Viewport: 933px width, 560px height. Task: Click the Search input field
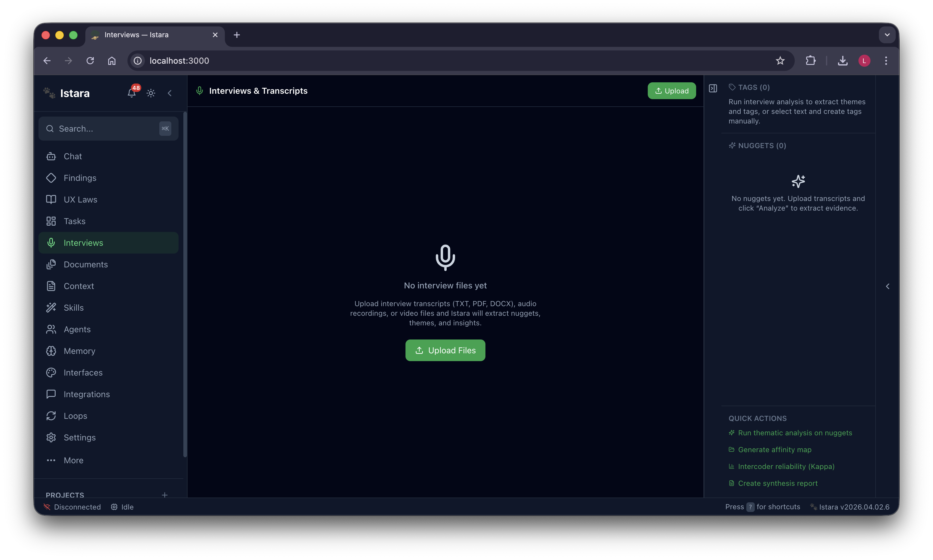[x=106, y=129]
